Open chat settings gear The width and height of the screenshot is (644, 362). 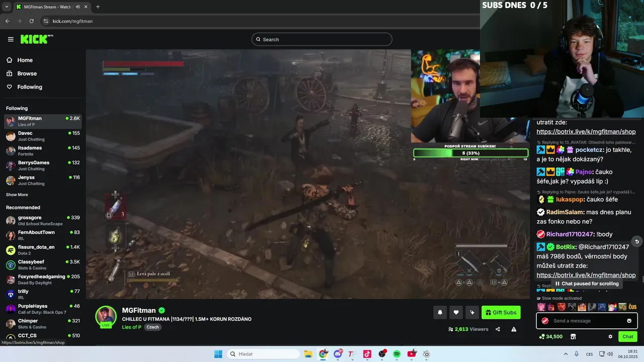point(610,336)
